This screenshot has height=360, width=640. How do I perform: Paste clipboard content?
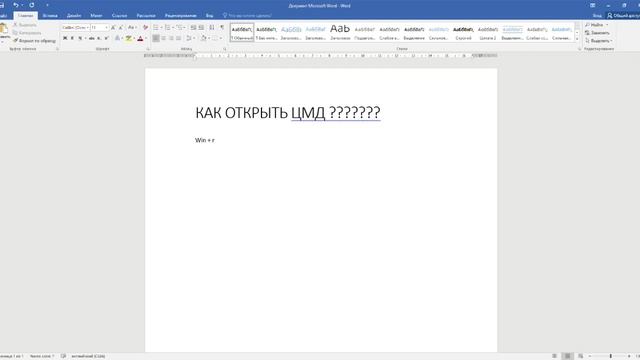[x=4, y=32]
